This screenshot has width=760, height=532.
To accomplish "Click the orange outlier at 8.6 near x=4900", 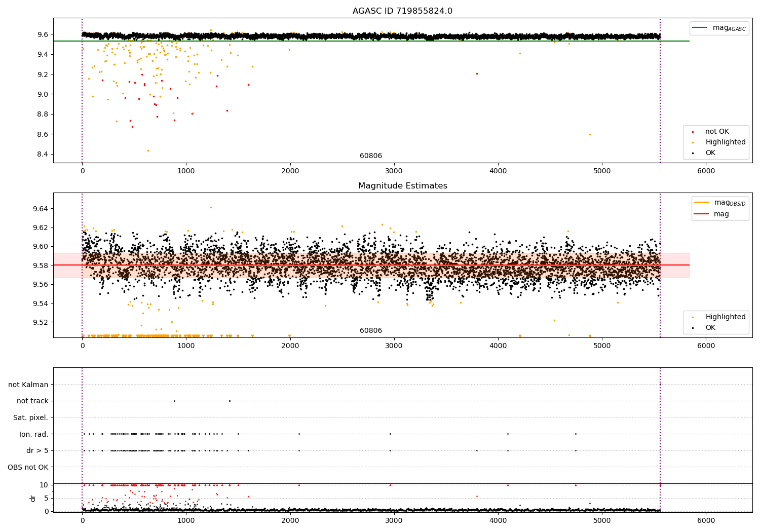I will click(x=590, y=134).
